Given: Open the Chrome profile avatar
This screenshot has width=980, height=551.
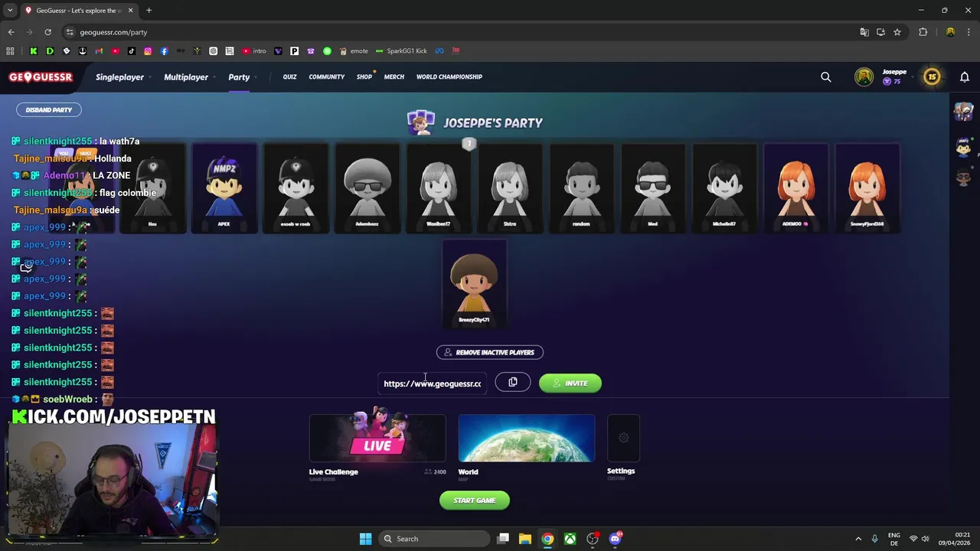Looking at the screenshot, I should click(x=950, y=32).
